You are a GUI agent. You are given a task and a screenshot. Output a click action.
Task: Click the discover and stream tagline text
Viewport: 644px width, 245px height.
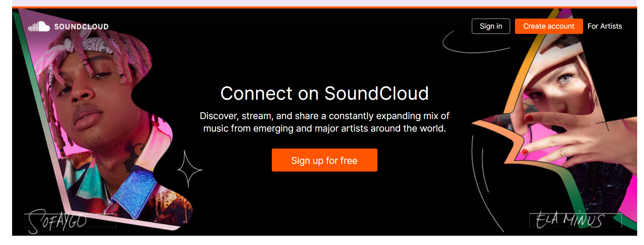tap(325, 122)
